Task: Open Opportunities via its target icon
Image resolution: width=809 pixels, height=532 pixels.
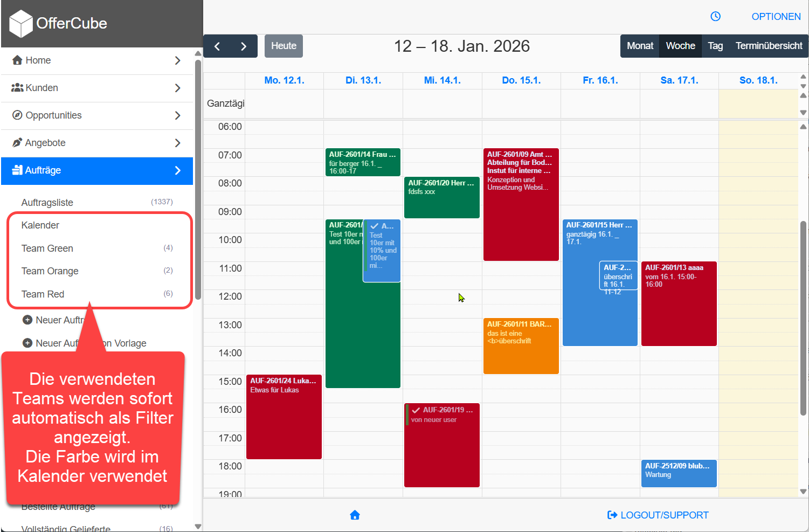Action: [17, 115]
